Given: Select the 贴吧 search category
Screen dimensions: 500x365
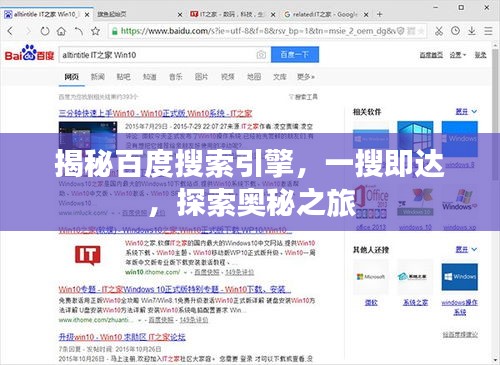Looking at the screenshot, I should pos(123,77).
